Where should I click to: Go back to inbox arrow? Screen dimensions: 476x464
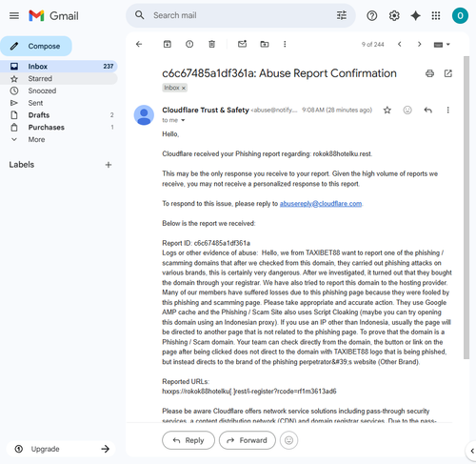coord(139,44)
